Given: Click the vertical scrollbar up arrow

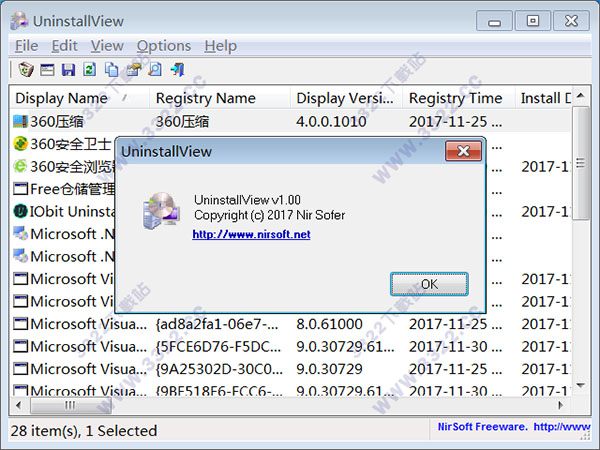Looking at the screenshot, I should pyautogui.click(x=580, y=96).
